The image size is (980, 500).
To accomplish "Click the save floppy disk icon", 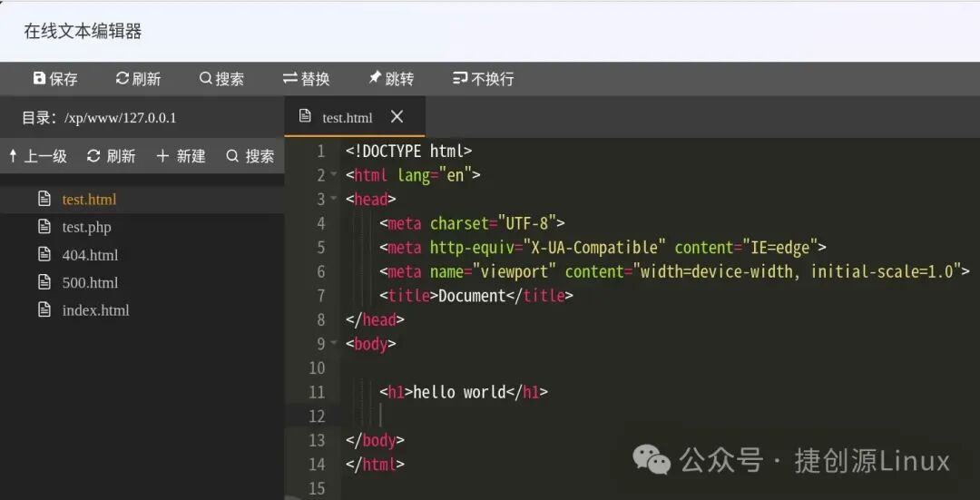I will tap(39, 78).
